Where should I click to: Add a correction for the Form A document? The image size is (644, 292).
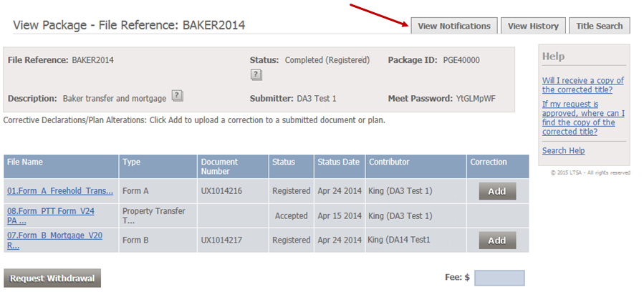[x=497, y=191]
